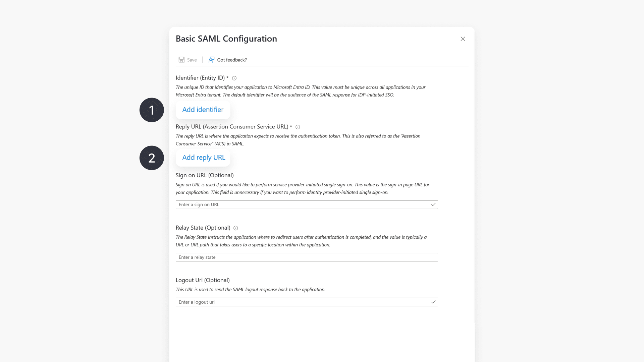Close the Basic SAML Configuration pane
Viewport: 644px width, 362px height.
[463, 39]
